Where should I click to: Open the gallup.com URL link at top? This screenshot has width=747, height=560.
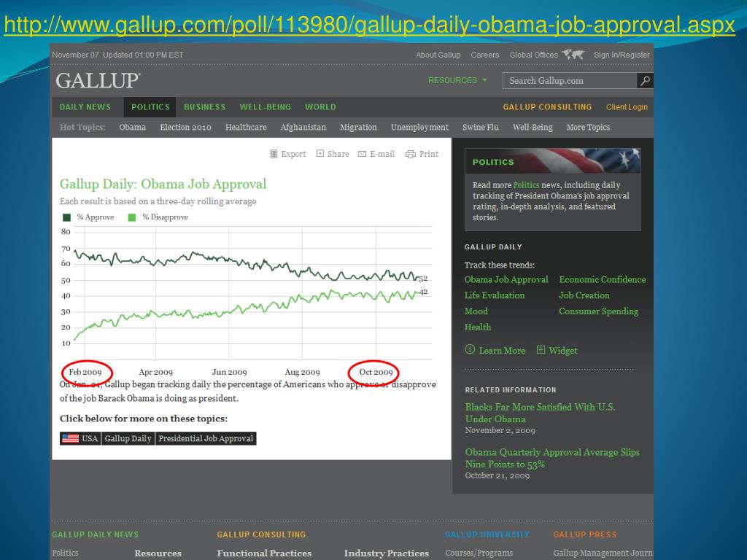369,24
